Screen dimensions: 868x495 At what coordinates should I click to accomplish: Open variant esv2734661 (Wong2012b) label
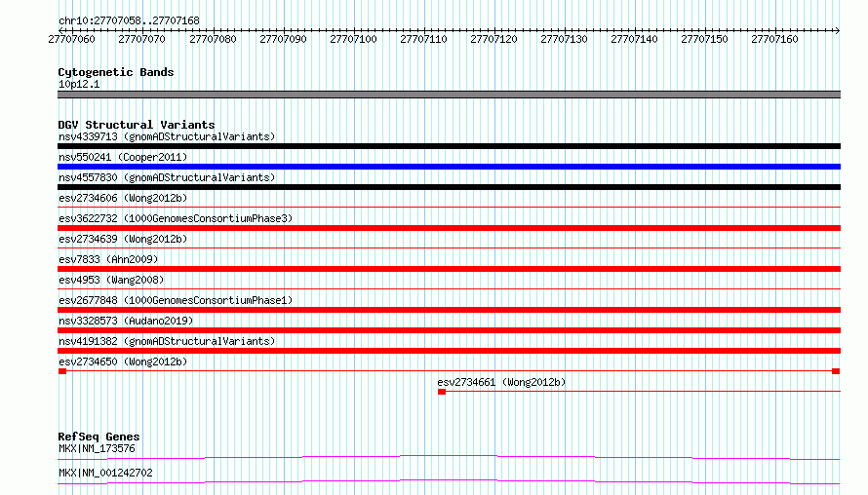coord(501,382)
